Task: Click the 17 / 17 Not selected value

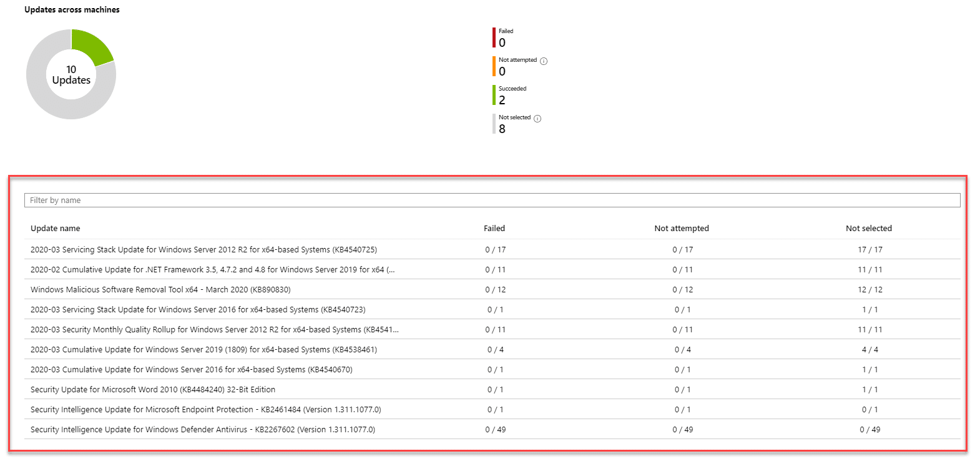Action: [870, 249]
